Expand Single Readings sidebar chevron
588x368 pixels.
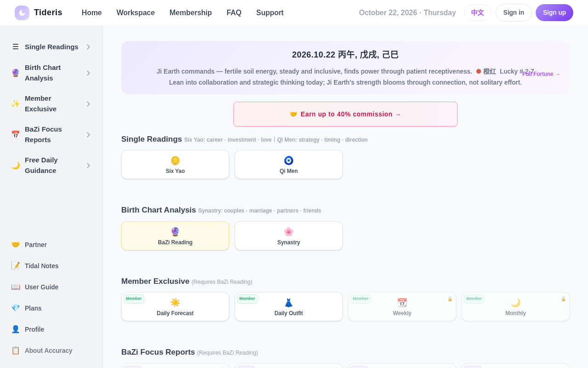[88, 47]
